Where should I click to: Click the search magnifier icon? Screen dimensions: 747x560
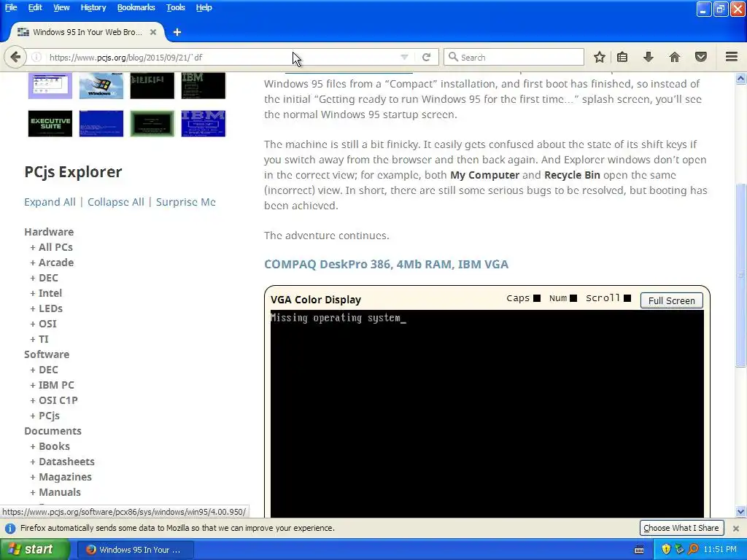pyautogui.click(x=454, y=57)
